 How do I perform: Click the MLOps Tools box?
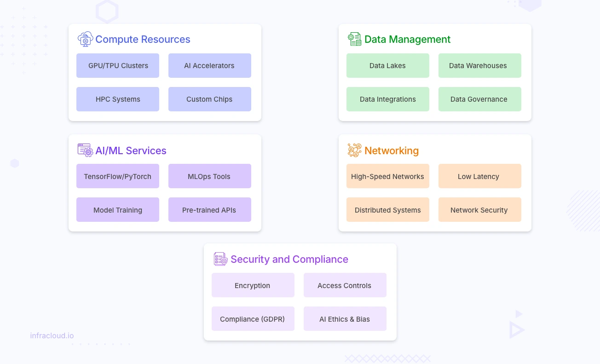(x=210, y=176)
